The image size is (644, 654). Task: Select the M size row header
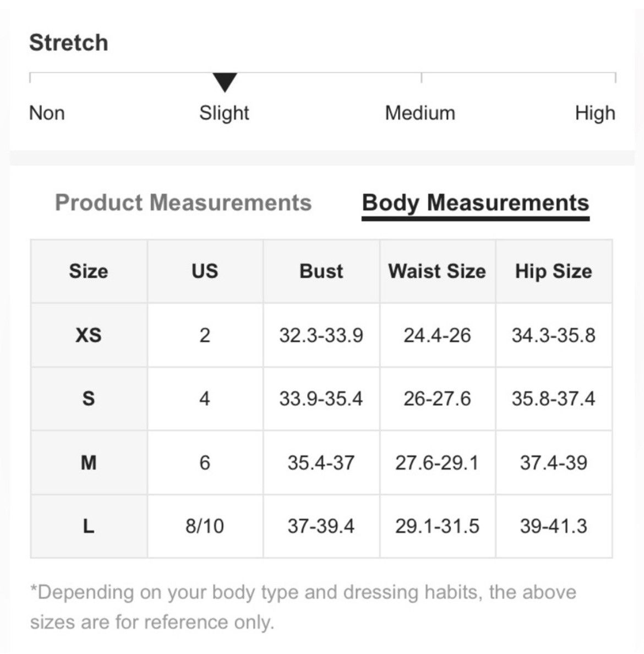tap(89, 462)
